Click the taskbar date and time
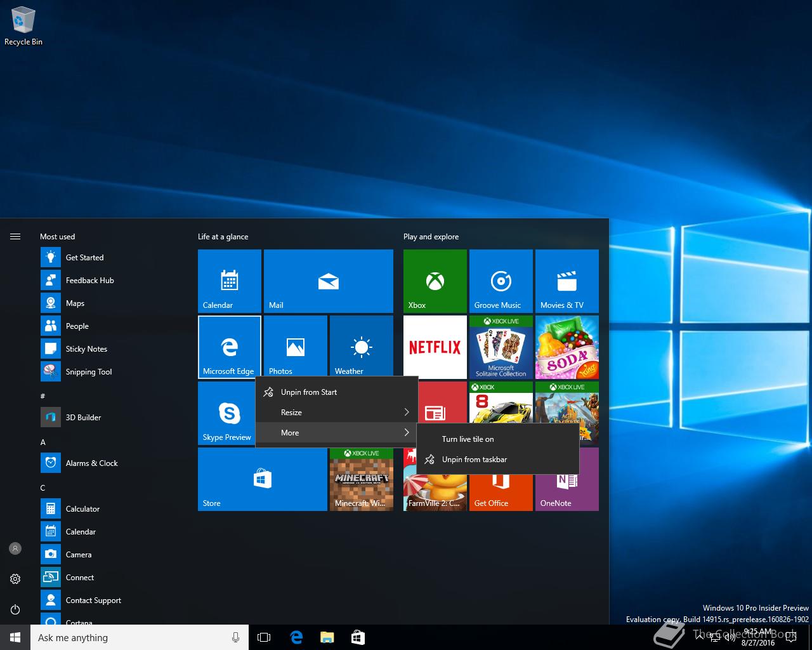 click(x=758, y=637)
